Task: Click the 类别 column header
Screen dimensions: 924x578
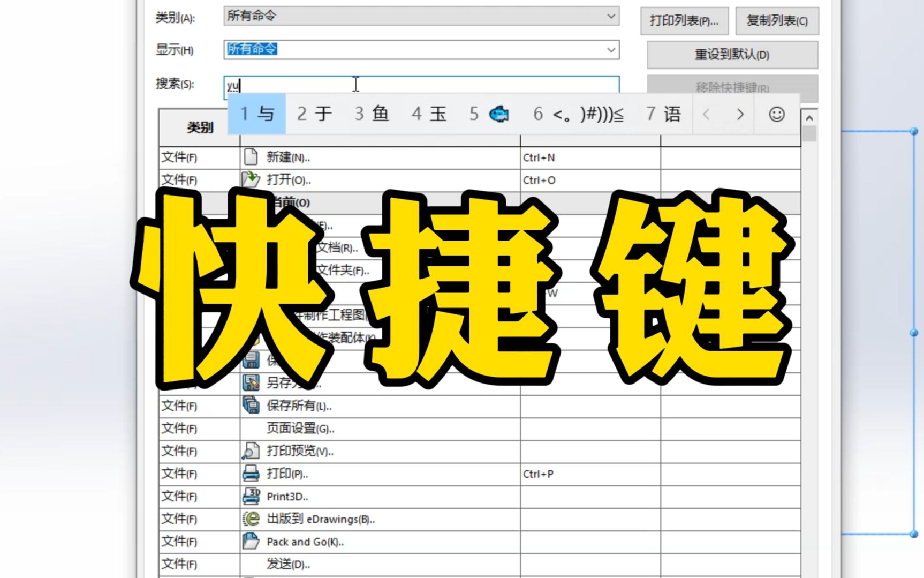Action: 200,127
